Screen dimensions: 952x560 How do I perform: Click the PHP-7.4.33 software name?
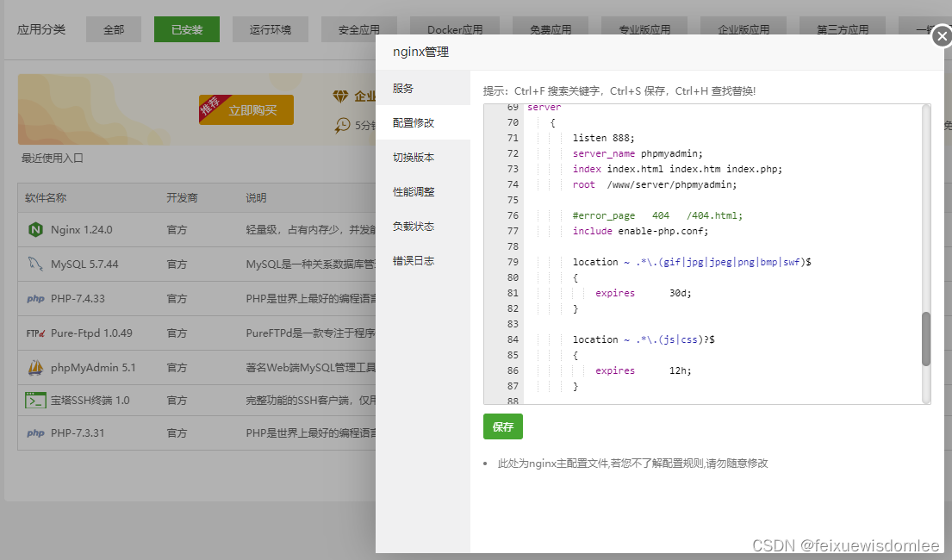point(78,299)
